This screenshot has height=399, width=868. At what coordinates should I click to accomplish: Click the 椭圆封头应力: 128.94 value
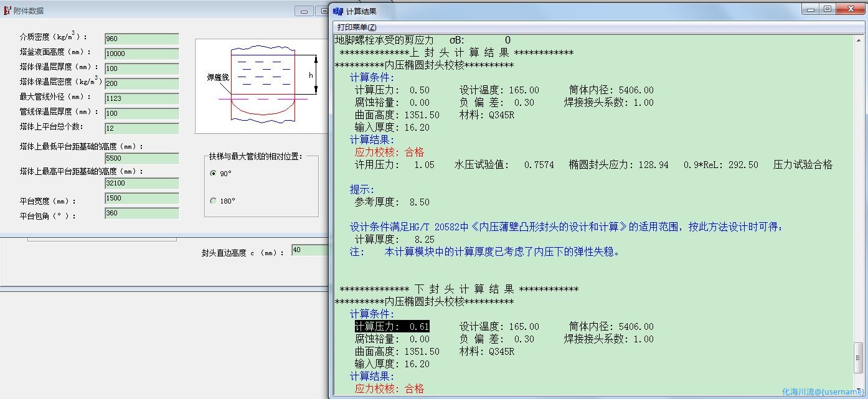click(x=618, y=165)
